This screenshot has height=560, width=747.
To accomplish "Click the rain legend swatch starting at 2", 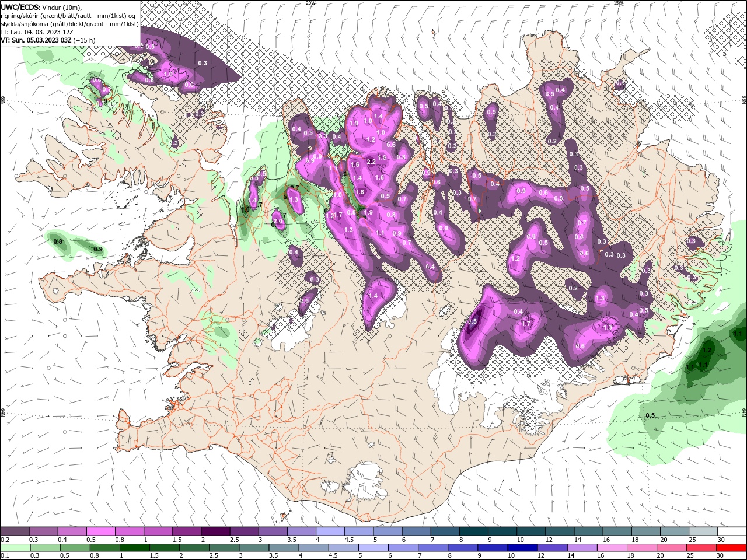I will point(194,547).
